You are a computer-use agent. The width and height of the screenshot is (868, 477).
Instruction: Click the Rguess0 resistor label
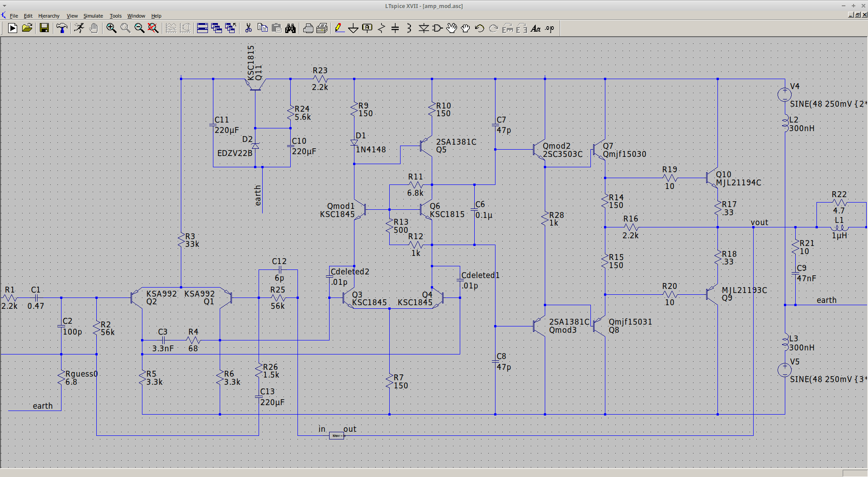pos(81,374)
